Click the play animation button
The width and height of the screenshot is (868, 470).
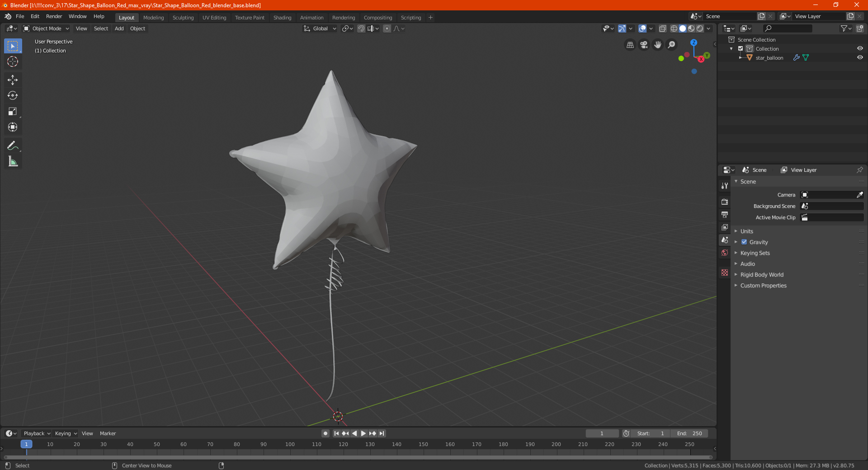363,433
